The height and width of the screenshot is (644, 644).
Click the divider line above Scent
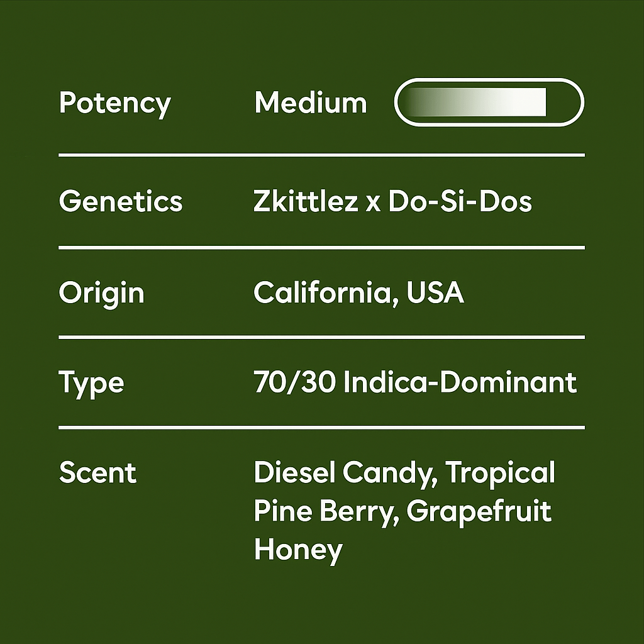(x=321, y=428)
